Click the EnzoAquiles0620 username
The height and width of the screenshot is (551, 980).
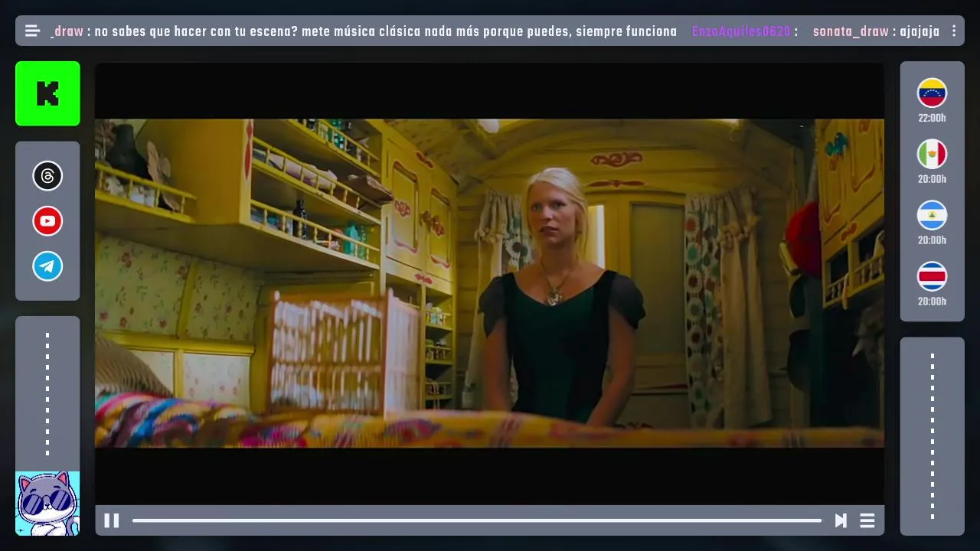tap(741, 31)
